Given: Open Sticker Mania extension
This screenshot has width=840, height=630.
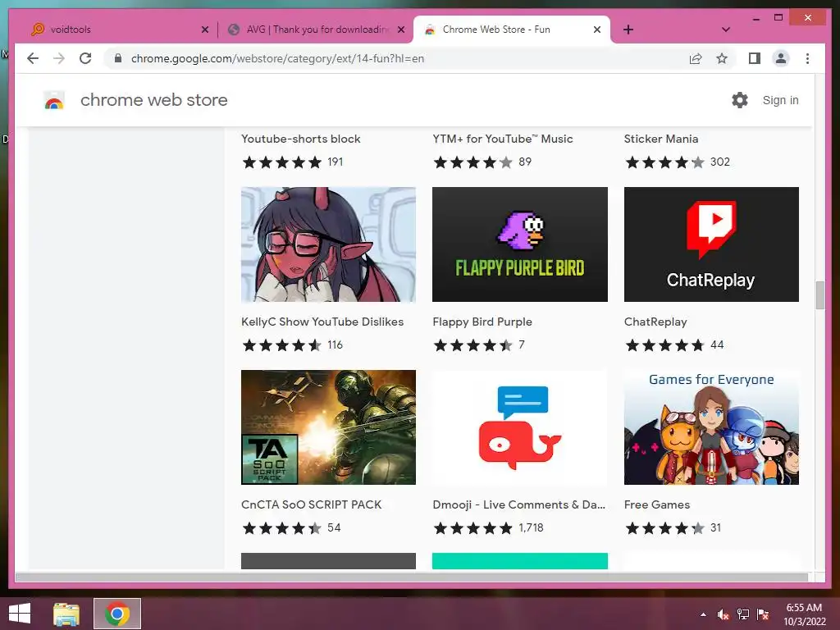Looking at the screenshot, I should [661, 139].
